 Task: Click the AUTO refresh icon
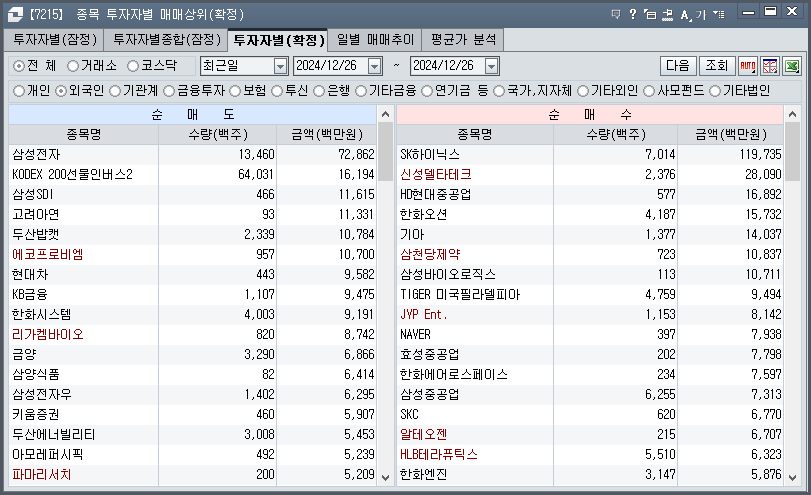pyautogui.click(x=748, y=66)
